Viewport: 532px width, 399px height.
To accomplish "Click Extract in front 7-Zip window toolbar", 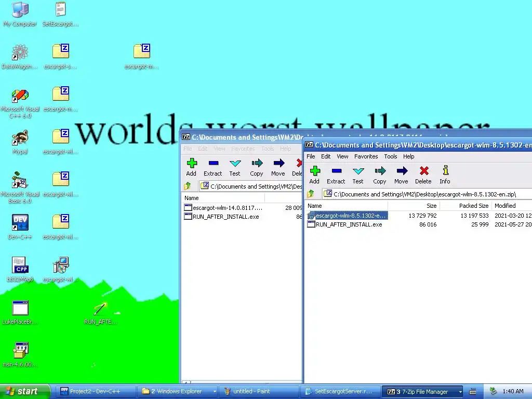I will tap(336, 175).
